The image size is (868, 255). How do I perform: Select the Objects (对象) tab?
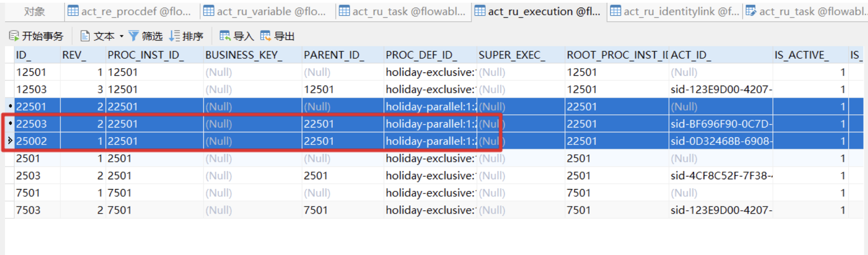[x=34, y=11]
